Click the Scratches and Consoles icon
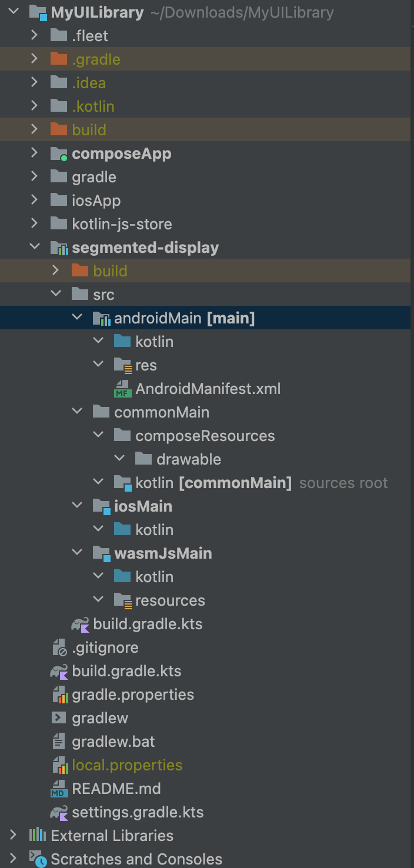 coord(38,859)
